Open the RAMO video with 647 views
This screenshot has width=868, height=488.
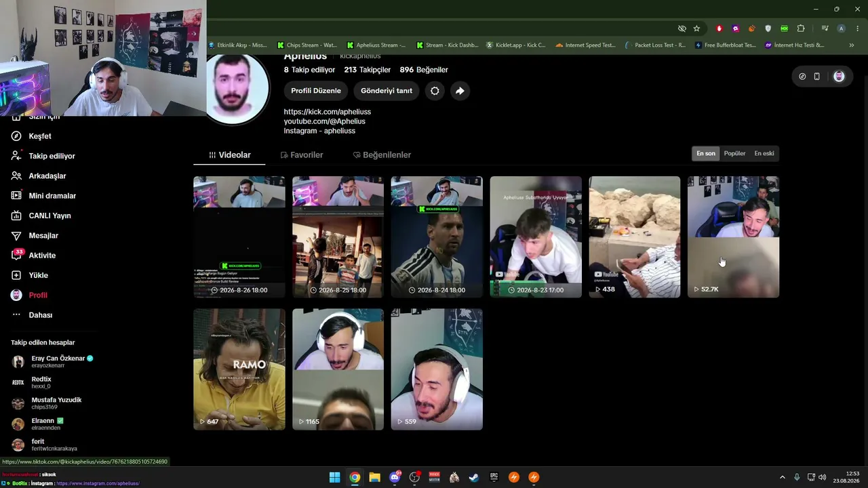tap(239, 369)
